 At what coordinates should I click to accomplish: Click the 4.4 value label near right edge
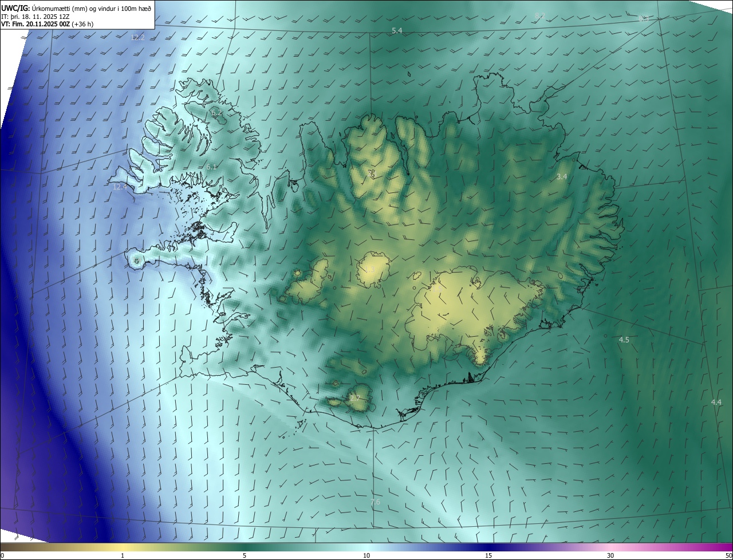tap(716, 402)
